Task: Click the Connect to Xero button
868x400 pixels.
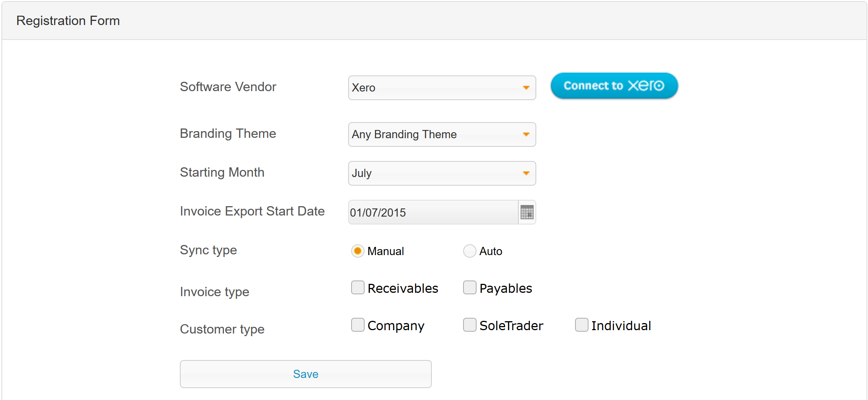Action: pos(614,86)
